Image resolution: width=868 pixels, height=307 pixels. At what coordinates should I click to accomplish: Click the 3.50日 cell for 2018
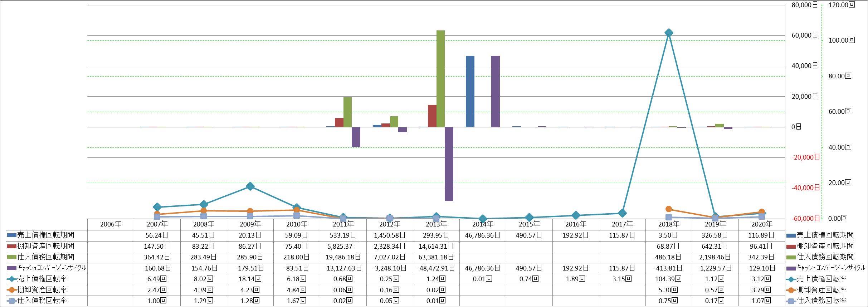click(669, 235)
